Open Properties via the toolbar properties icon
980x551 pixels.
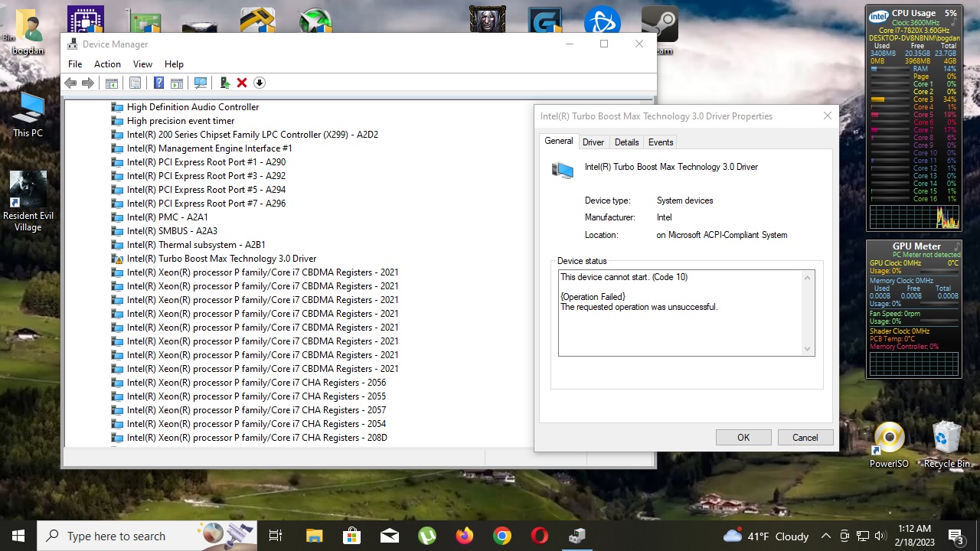pos(135,83)
